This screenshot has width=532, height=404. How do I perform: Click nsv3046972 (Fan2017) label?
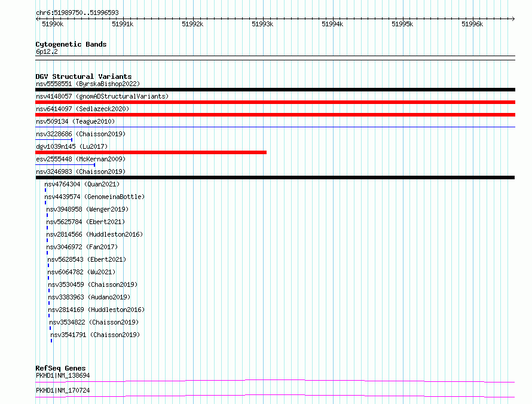(x=82, y=247)
